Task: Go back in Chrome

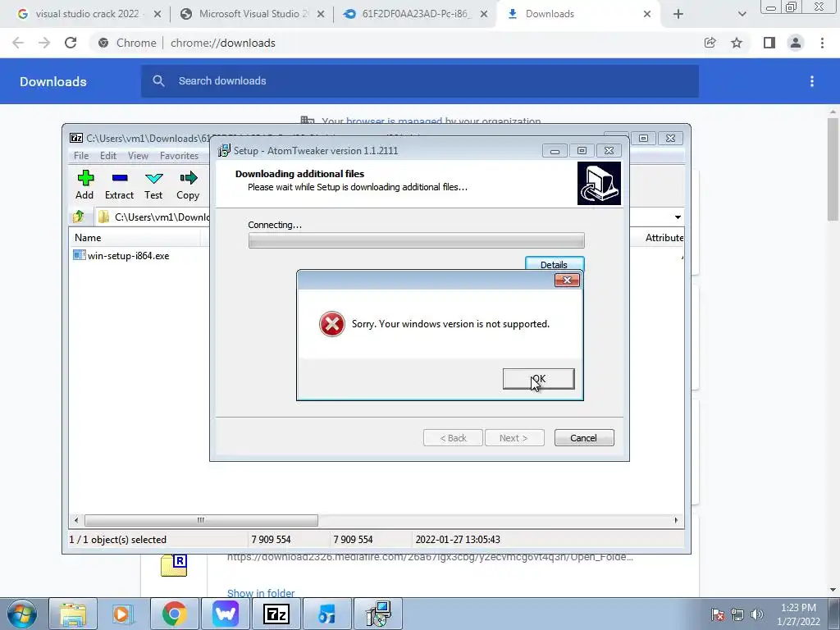Action: coord(18,43)
